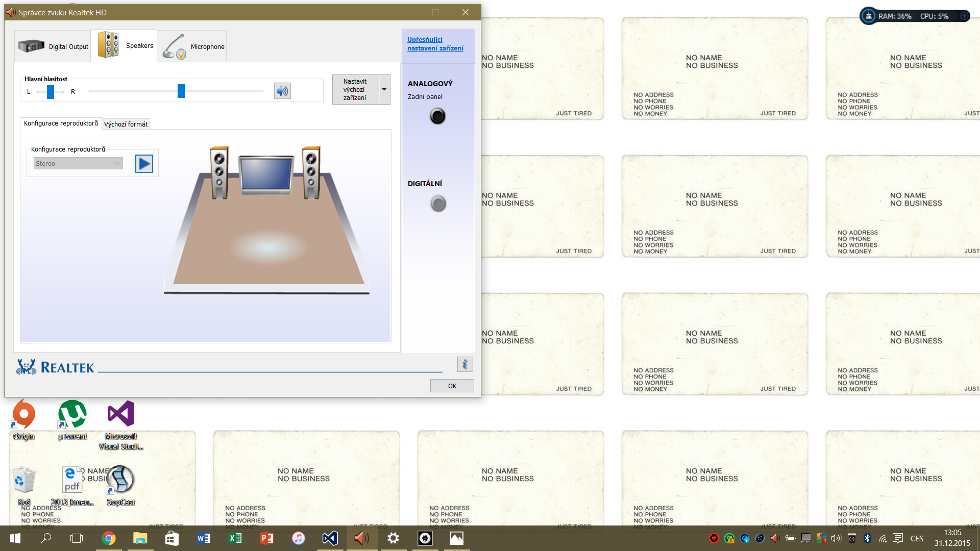Click the digital output jack icon
Viewport: 980px width, 551px height.
pyautogui.click(x=438, y=204)
